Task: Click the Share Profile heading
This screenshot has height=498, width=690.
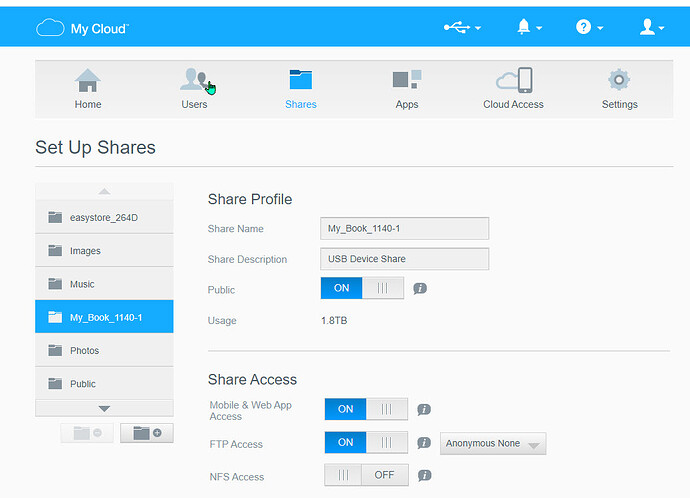Action: (x=250, y=199)
